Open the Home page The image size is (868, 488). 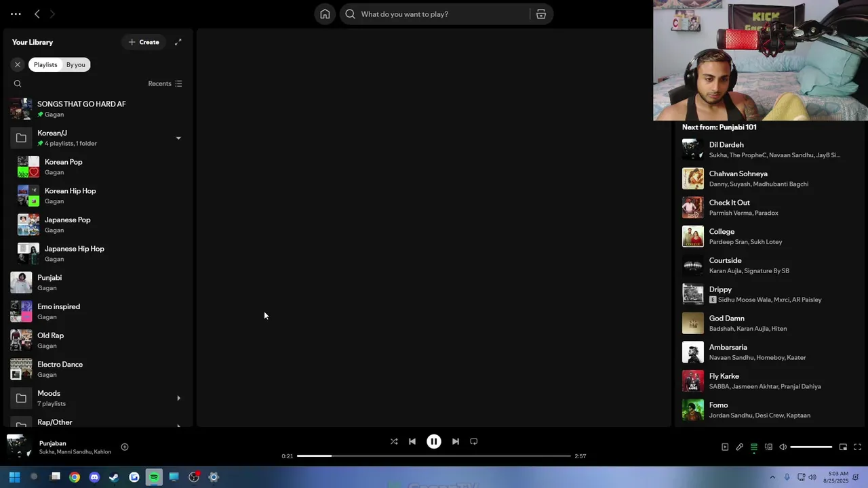pyautogui.click(x=325, y=14)
